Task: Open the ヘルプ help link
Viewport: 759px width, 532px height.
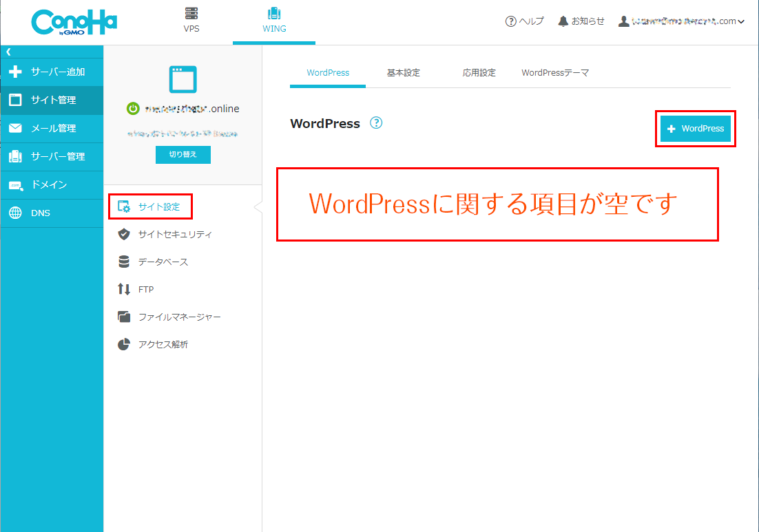Action: (532, 21)
